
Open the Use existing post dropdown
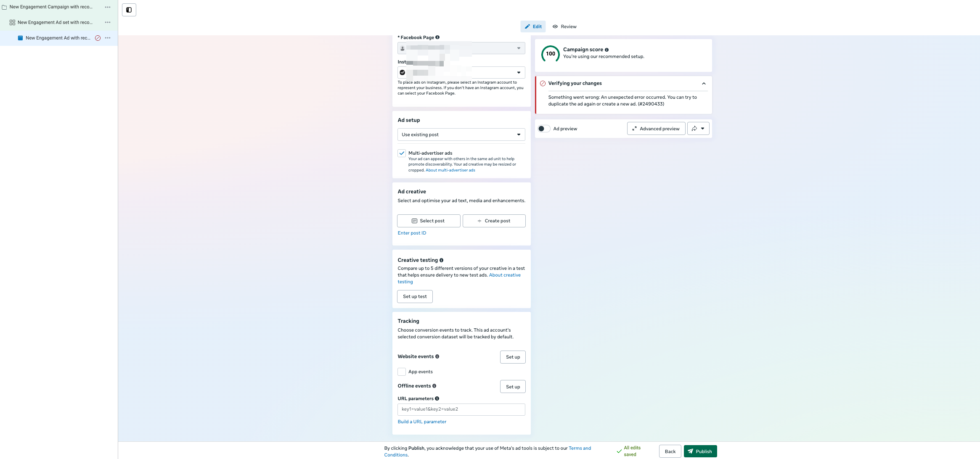point(461,135)
